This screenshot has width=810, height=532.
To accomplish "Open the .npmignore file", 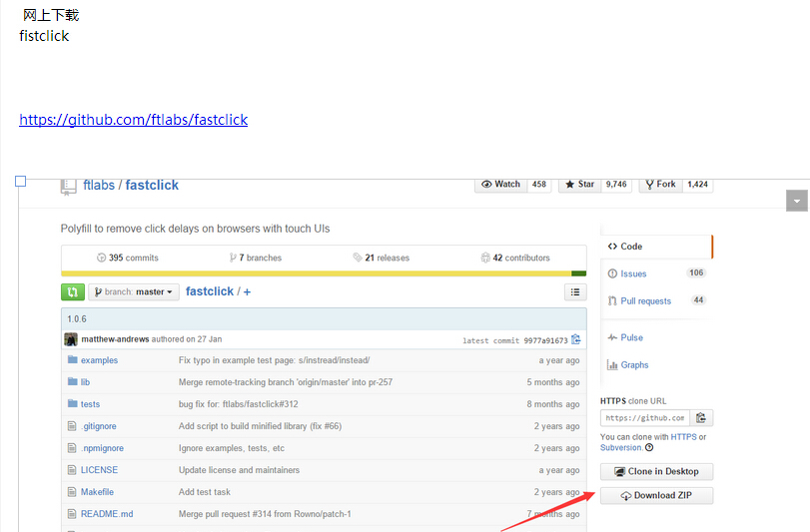I will coord(102,448).
